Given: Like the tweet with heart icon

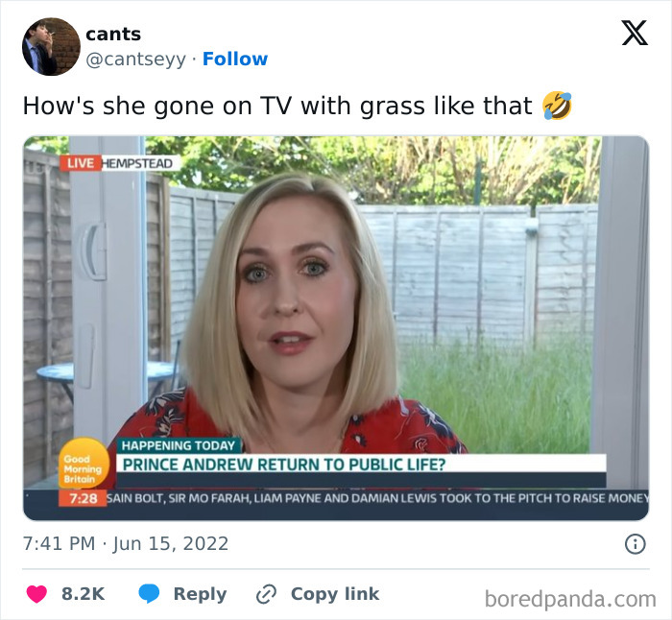Looking at the screenshot, I should point(36,594).
